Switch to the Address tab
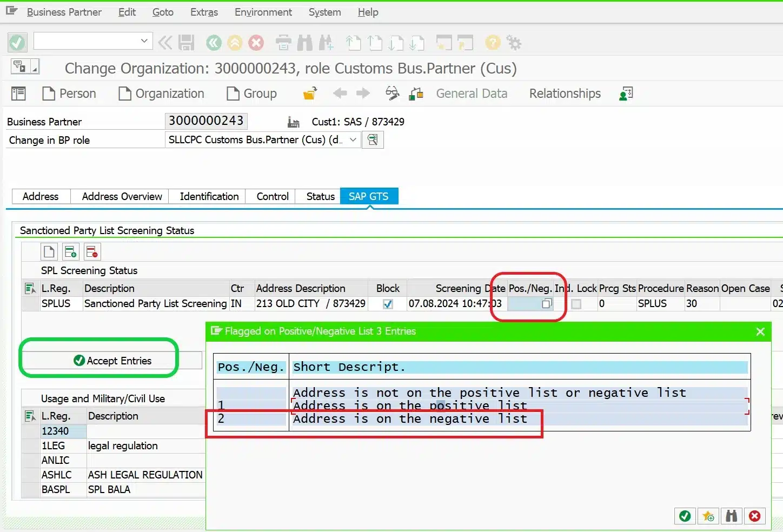The width and height of the screenshot is (783, 532). (x=41, y=196)
